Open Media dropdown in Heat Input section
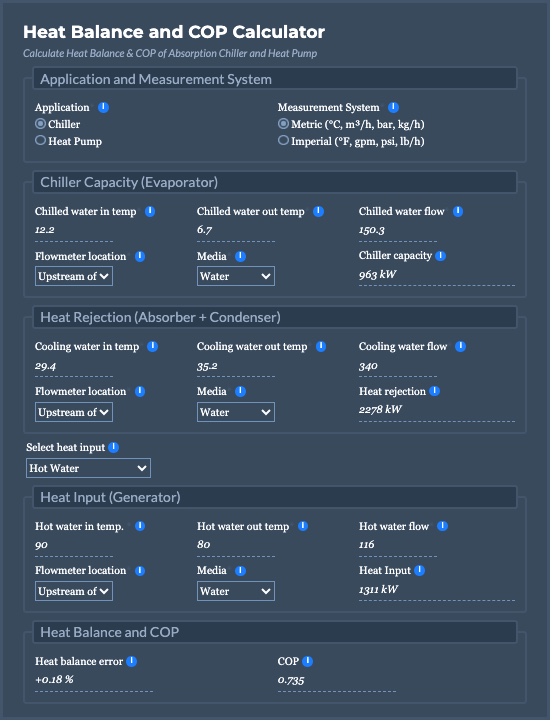The width and height of the screenshot is (553, 721). 236,591
